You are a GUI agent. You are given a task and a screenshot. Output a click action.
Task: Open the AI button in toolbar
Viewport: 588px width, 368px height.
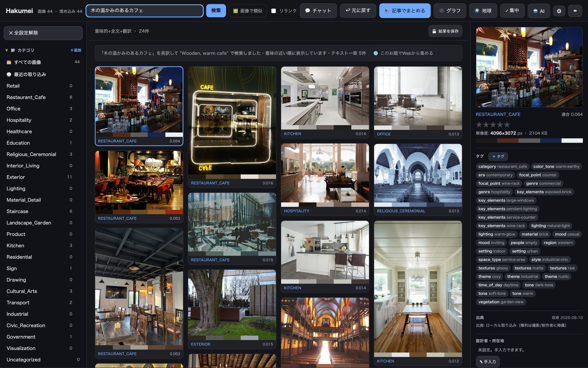pyautogui.click(x=539, y=11)
